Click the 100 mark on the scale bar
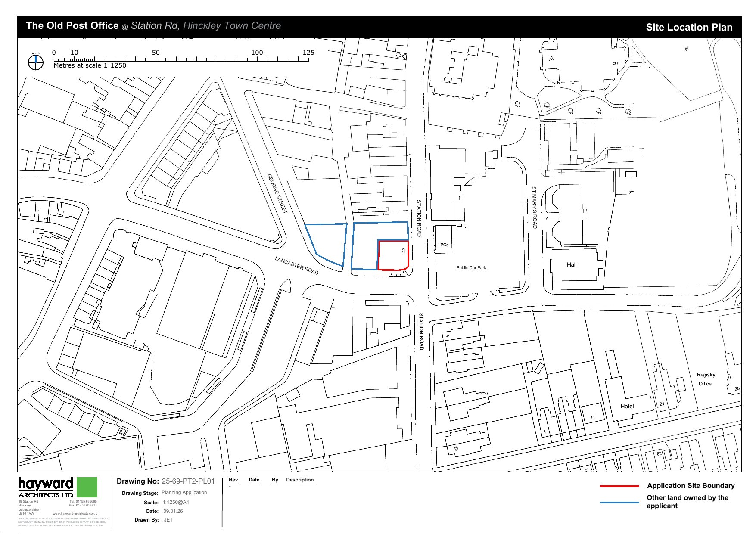 (257, 53)
